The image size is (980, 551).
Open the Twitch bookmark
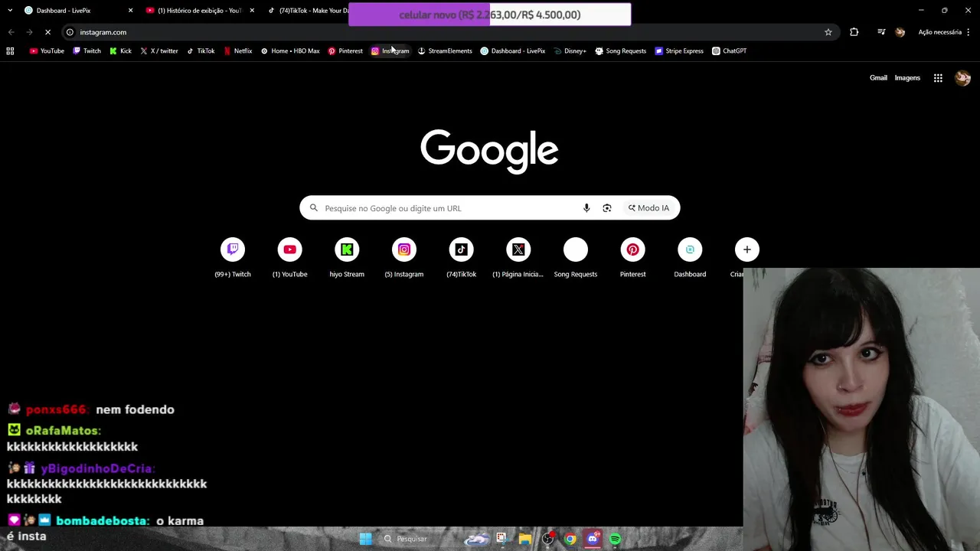(x=87, y=51)
